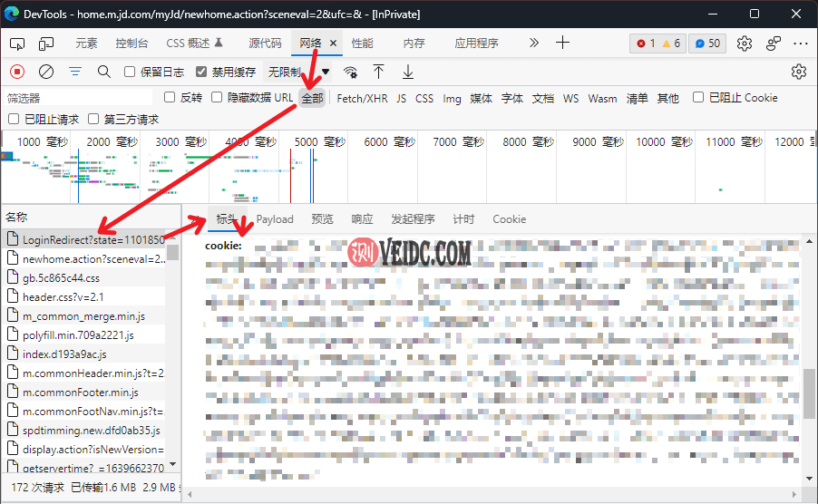Viewport: 818px width, 504px height.
Task: Filter by Fetch/XHR type
Action: pos(362,98)
